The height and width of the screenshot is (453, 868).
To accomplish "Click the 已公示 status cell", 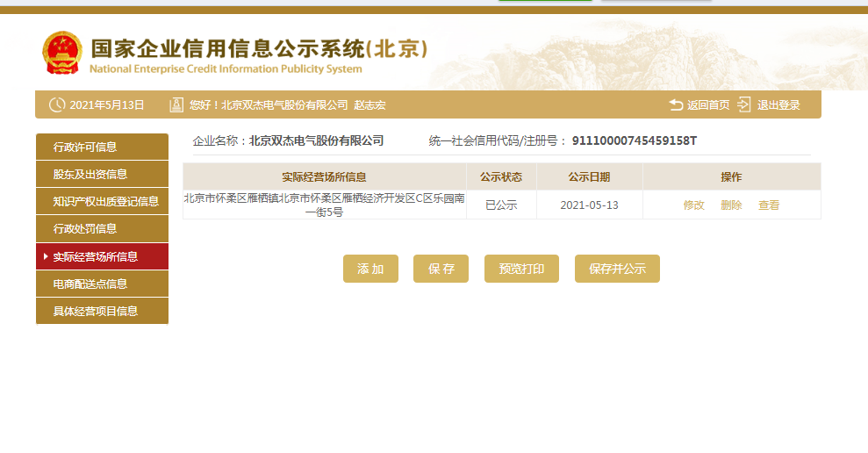I will click(x=501, y=205).
